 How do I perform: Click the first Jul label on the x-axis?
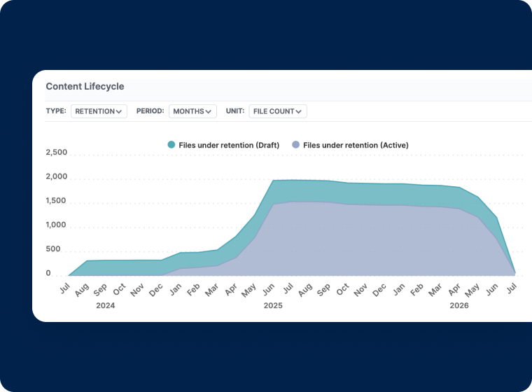click(x=64, y=288)
